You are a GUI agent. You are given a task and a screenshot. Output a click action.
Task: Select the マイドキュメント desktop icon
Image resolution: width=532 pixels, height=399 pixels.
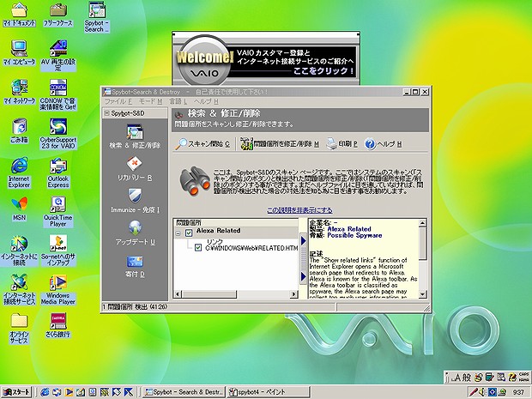click(19, 15)
